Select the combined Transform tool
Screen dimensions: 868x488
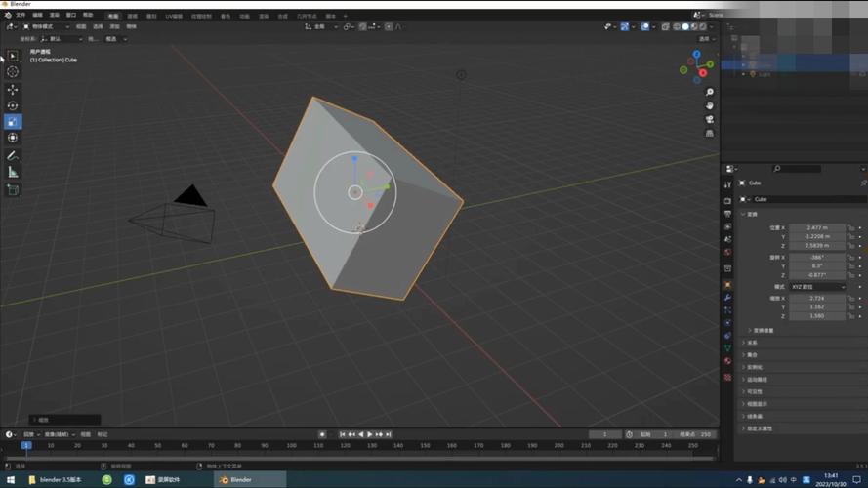coord(13,138)
